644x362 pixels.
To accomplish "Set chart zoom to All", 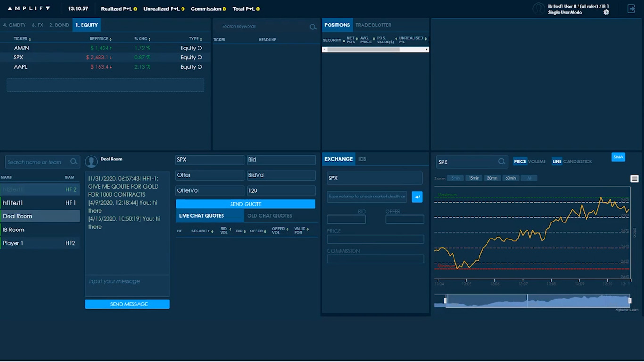I will click(x=529, y=178).
